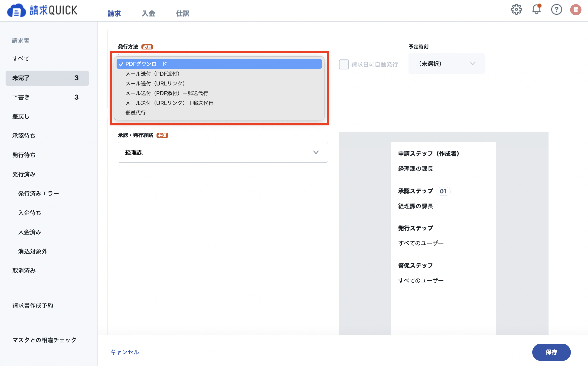This screenshot has height=366, width=588.
Task: Open the user avatar menu
Action: pyautogui.click(x=576, y=10)
